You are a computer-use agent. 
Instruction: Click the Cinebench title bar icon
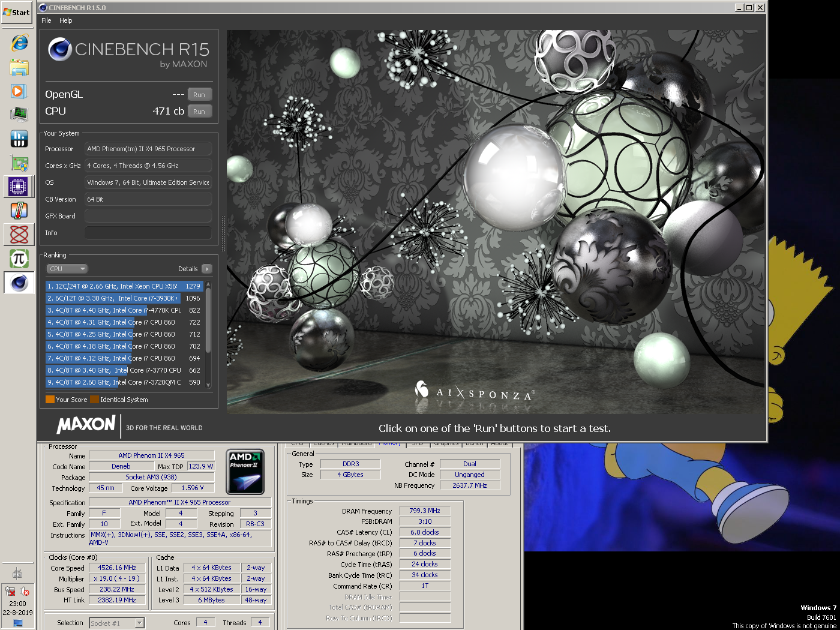[x=43, y=8]
